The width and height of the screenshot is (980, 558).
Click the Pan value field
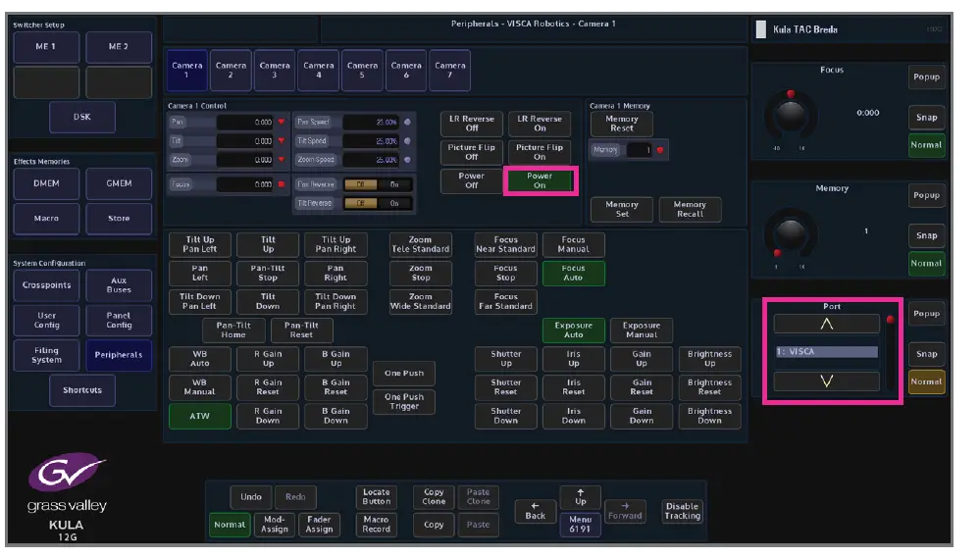tap(245, 123)
